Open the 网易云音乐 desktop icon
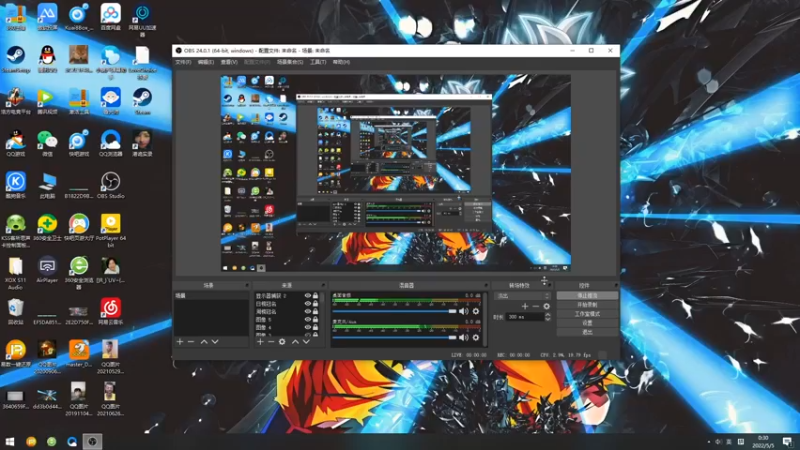Image resolution: width=800 pixels, height=450 pixels. pos(110,311)
